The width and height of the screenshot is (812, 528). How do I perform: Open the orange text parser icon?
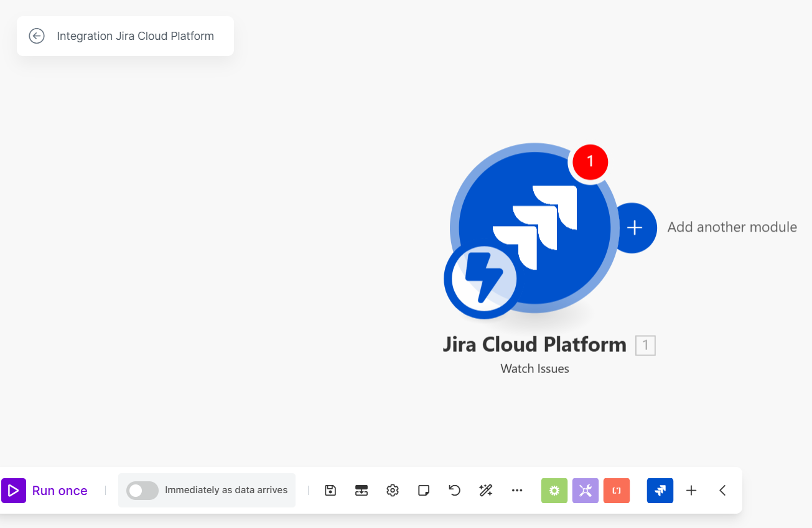tap(617, 491)
